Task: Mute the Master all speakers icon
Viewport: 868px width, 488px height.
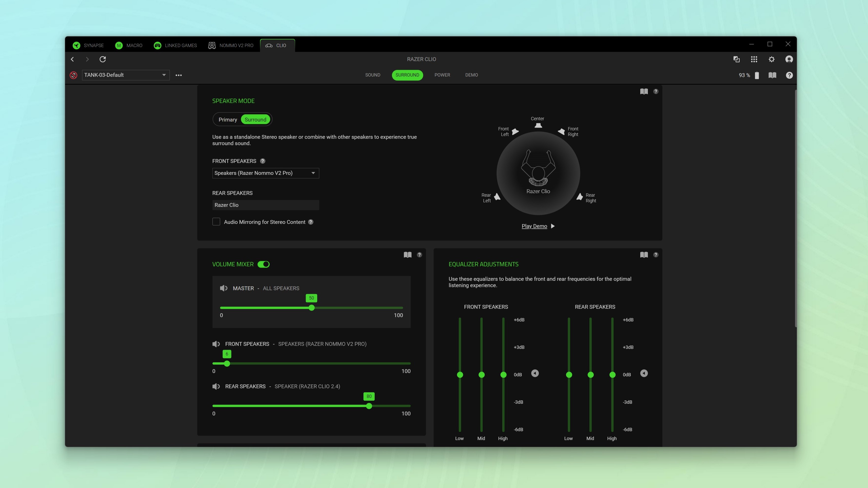Action: click(223, 288)
